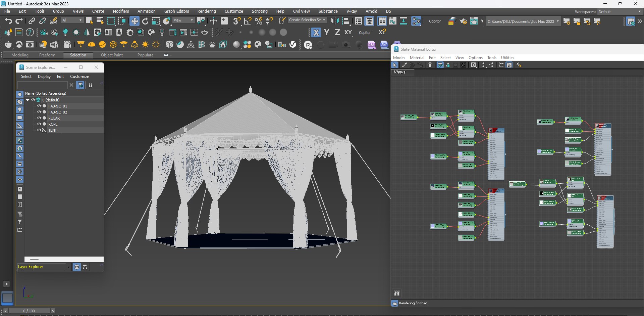Toggle the Angle Snap button
Viewport: 644px width, 316px height.
[248, 21]
